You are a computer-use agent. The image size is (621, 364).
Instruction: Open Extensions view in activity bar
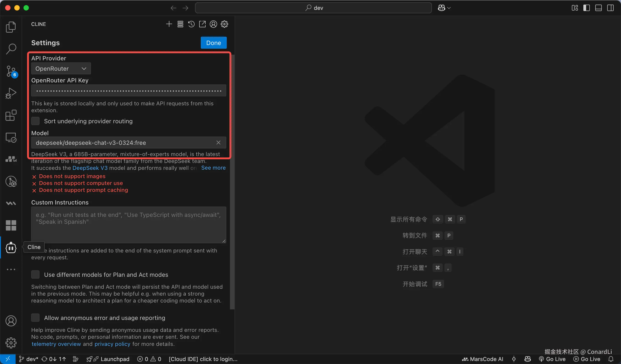(11, 115)
